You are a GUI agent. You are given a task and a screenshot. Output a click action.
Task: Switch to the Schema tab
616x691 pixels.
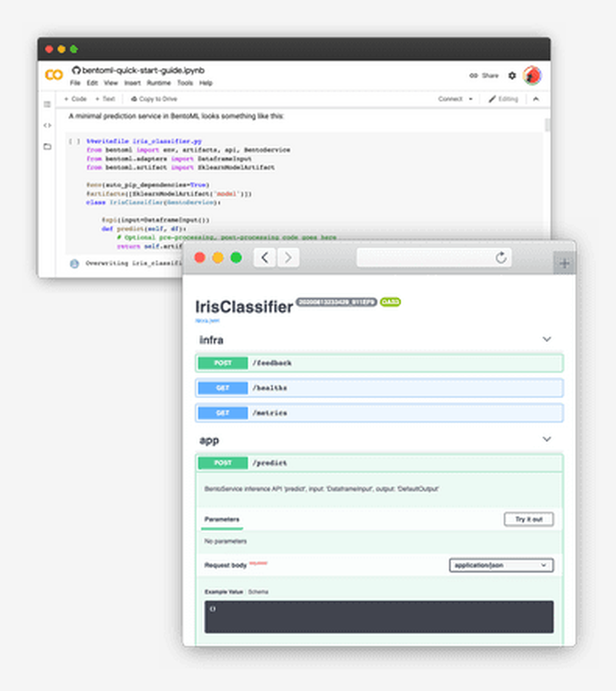[258, 592]
